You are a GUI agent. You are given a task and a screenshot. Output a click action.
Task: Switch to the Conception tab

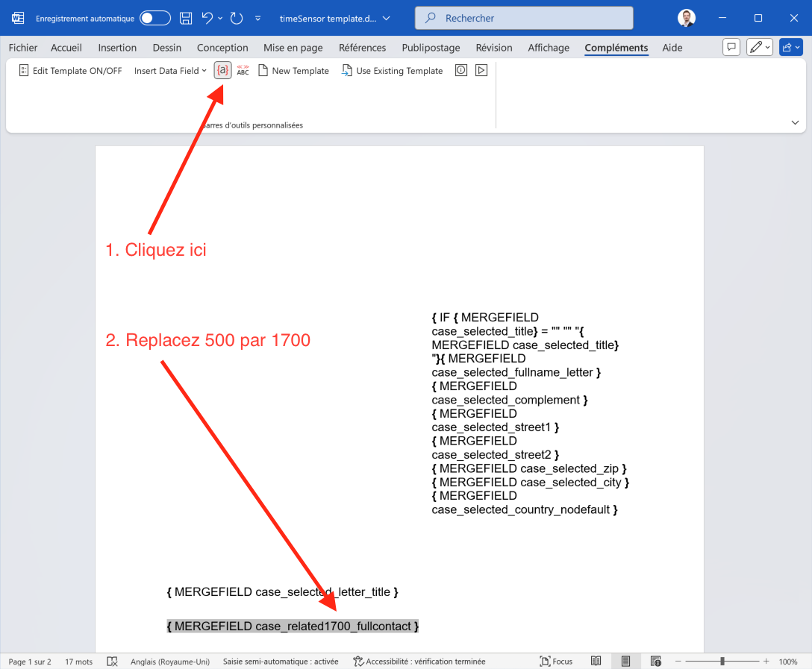[x=222, y=48]
